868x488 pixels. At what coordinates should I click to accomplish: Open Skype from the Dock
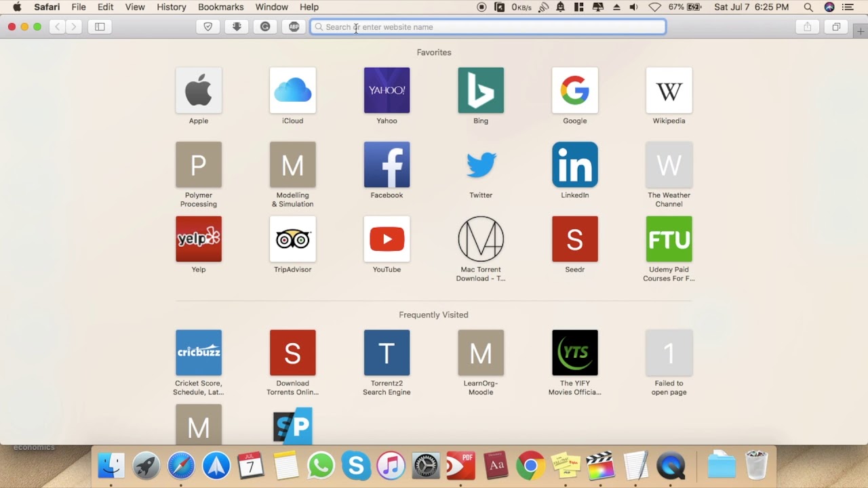click(356, 466)
